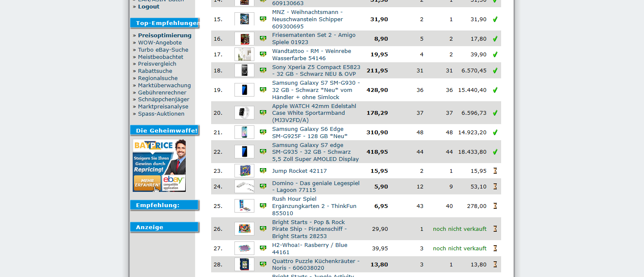Click the price 211,95 in the Sony Xperia row
This screenshot has height=277, width=644.
(377, 71)
